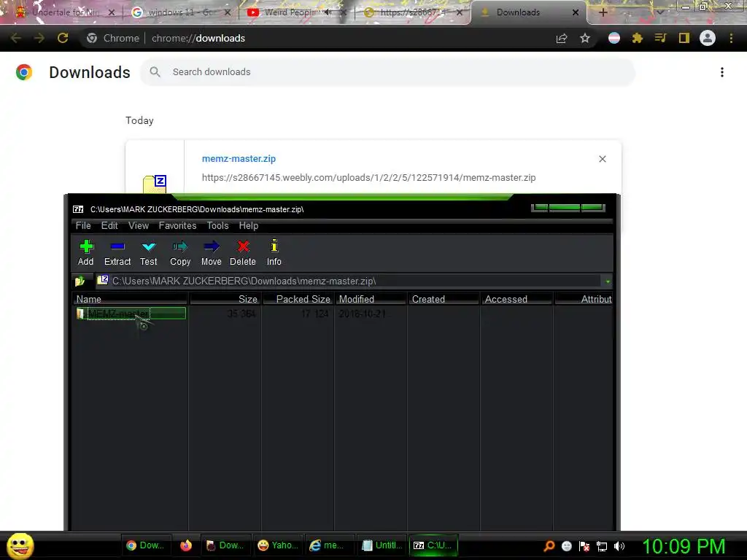The image size is (747, 560).
Task: Click the orange magnifier tray icon
Action: (549, 546)
